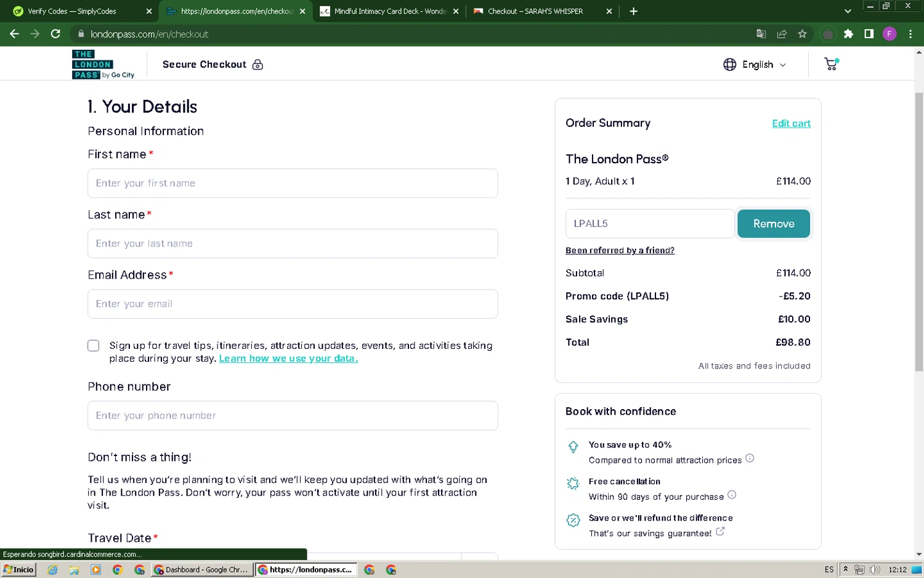
Task: Open Learn how we use your data
Action: pyautogui.click(x=288, y=359)
